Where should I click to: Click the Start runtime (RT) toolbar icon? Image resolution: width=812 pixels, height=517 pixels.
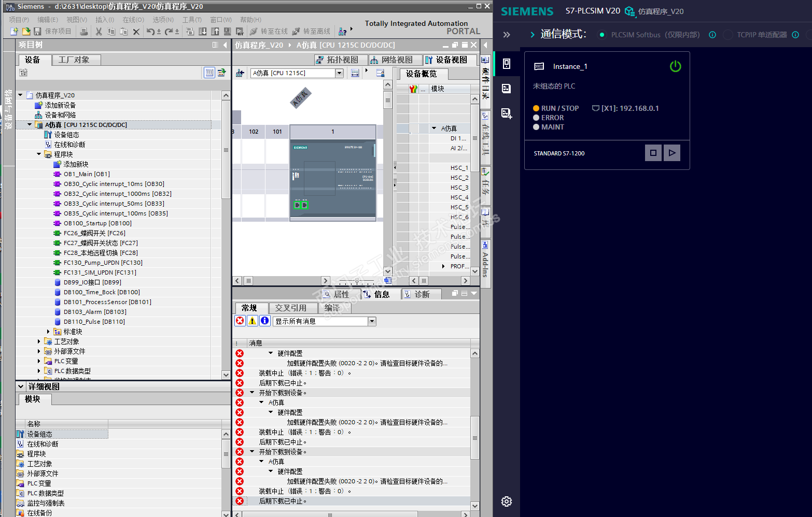(240, 32)
